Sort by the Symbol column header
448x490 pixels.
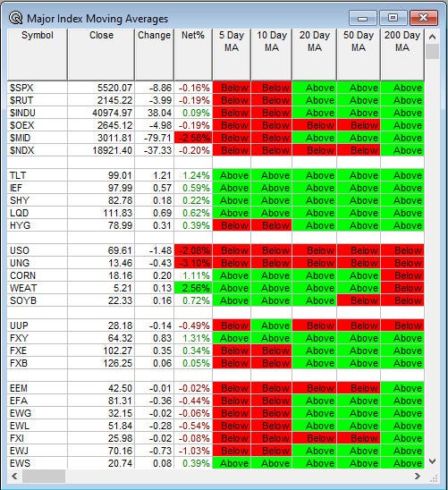coord(38,55)
